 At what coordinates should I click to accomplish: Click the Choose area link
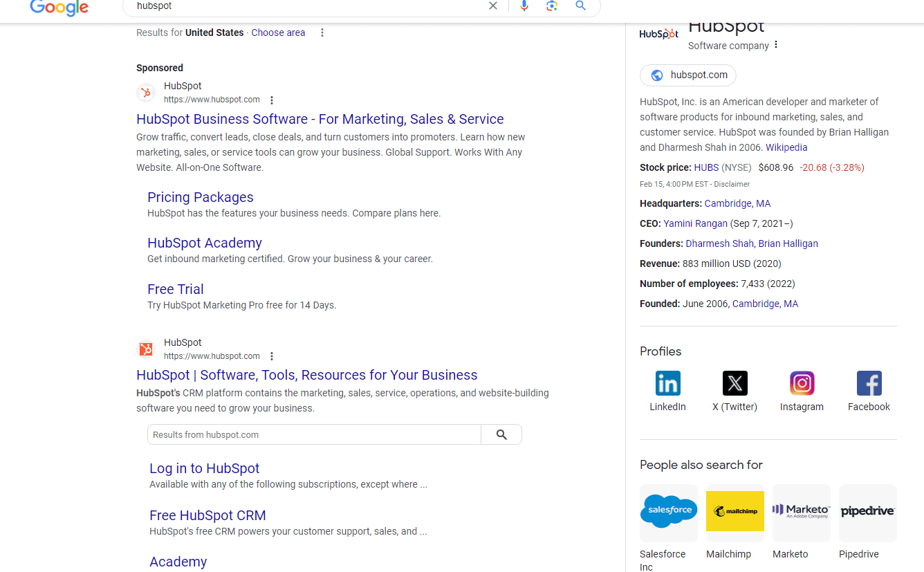pos(278,33)
